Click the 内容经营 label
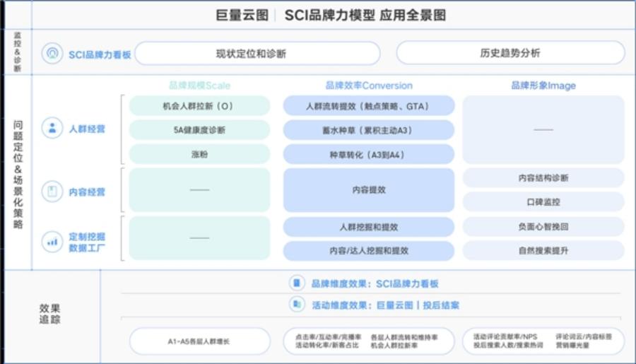This screenshot has height=364, width=636. click(x=87, y=192)
